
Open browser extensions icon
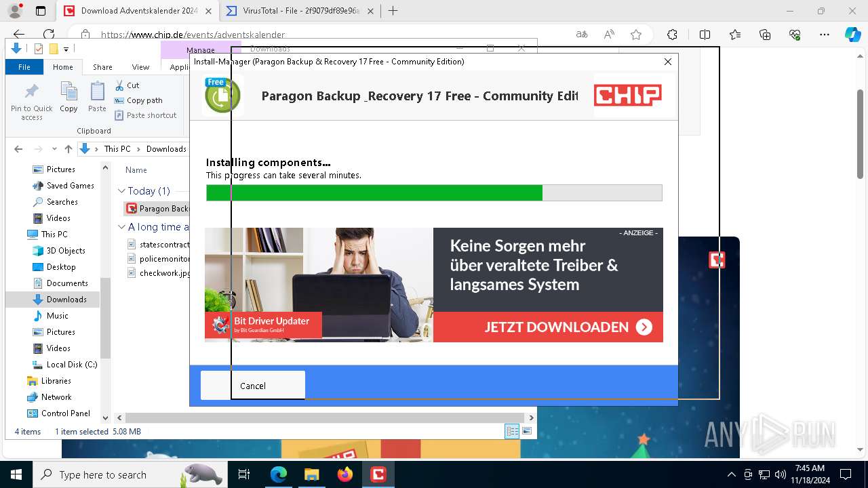pos(672,35)
